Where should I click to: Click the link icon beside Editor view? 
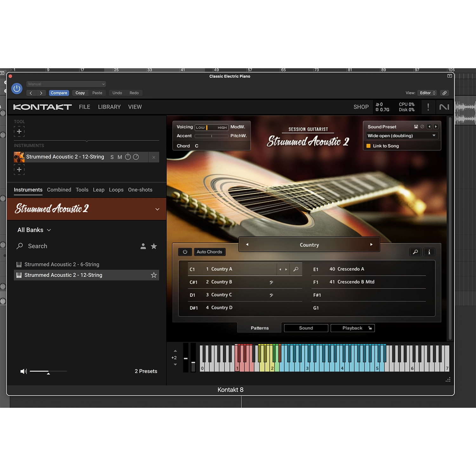click(x=445, y=93)
